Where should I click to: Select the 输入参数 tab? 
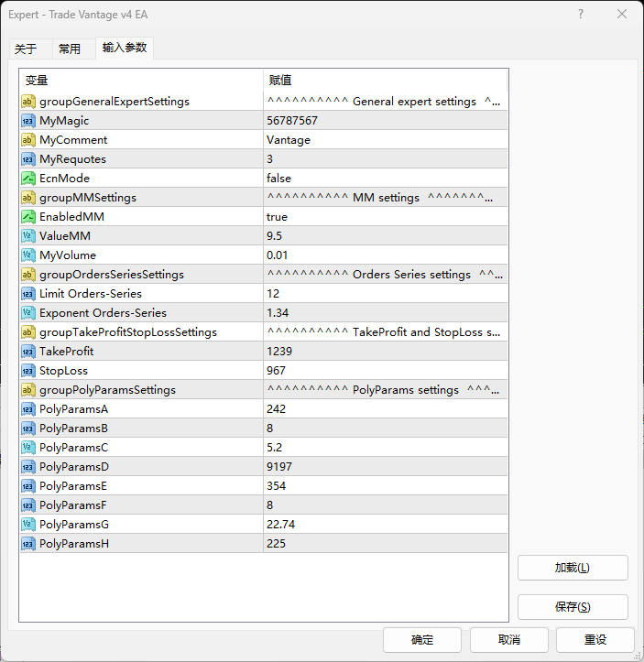click(x=124, y=48)
